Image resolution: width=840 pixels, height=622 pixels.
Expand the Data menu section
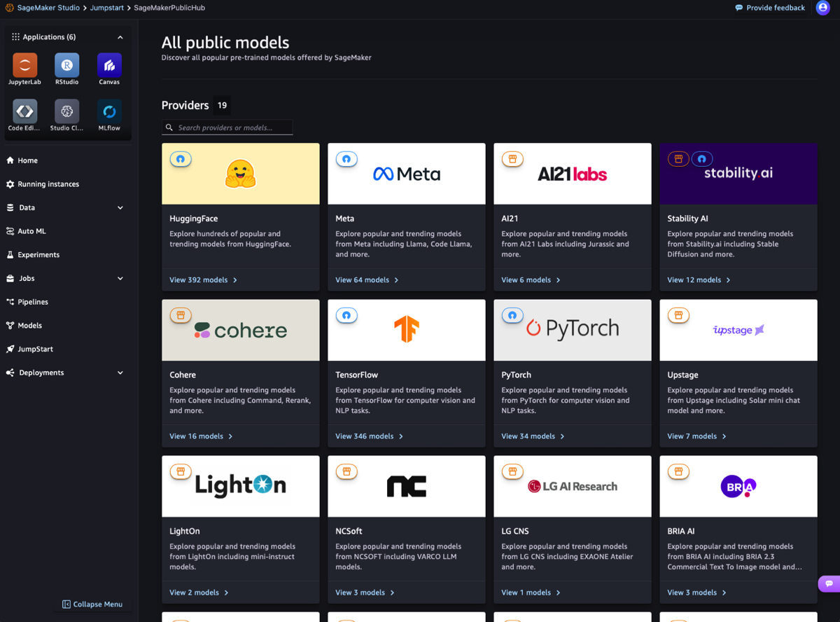120,208
